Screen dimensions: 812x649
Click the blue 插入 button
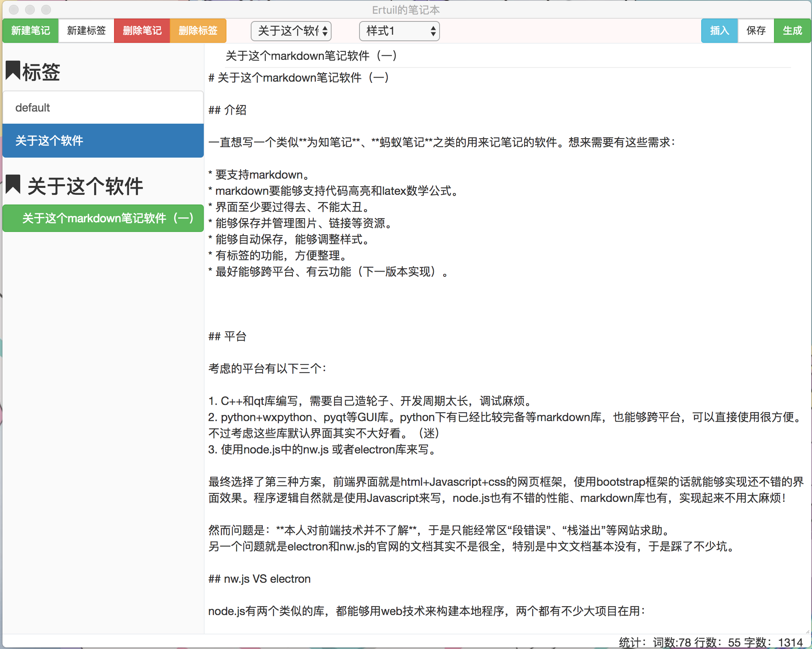coord(719,31)
